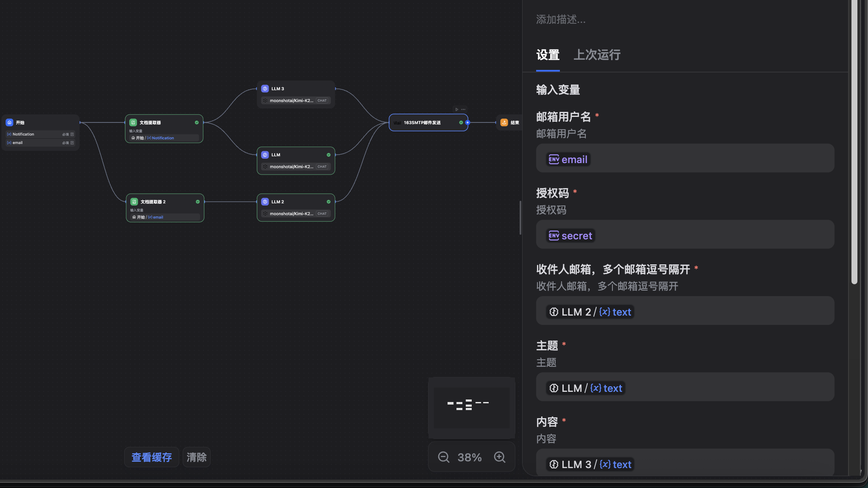Screen dimensions: 868x488
Task: Select the 文档提取器 2 node title
Action: point(153,202)
